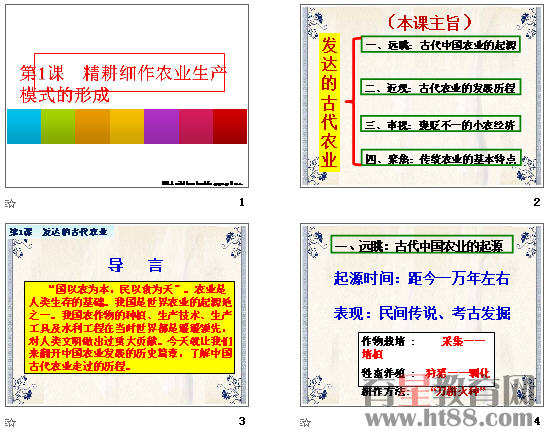550x430 pixels.
Task: Click the box 二、近观 古代农业的发展历程
Action: click(x=440, y=87)
